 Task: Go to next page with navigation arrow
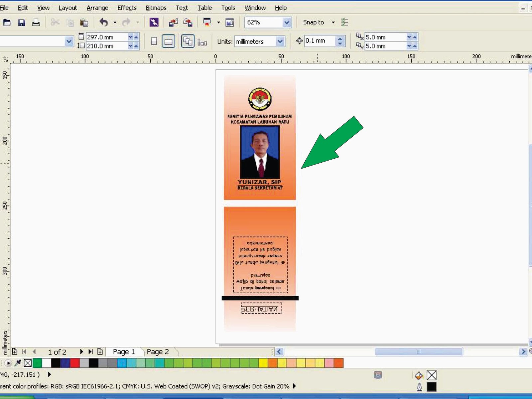(x=82, y=351)
